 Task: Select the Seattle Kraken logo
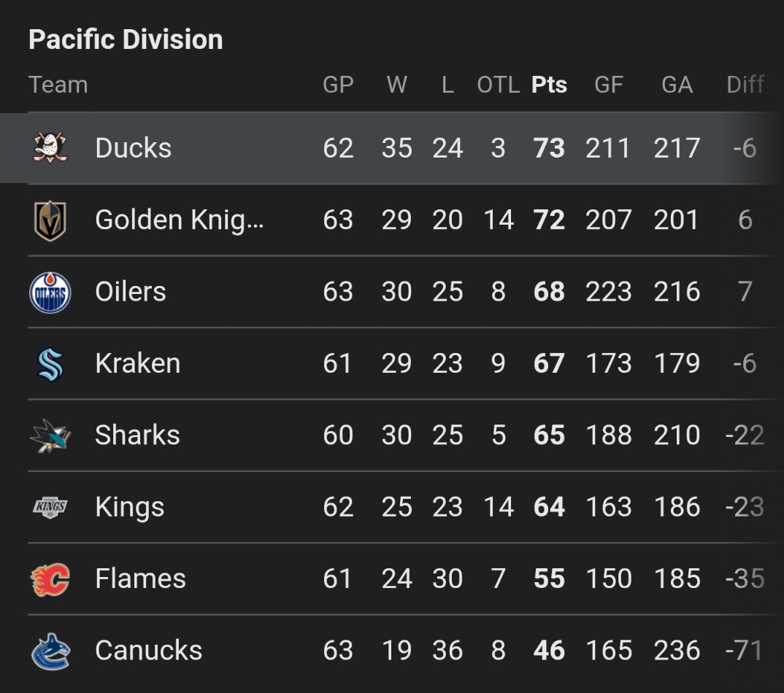coord(50,364)
